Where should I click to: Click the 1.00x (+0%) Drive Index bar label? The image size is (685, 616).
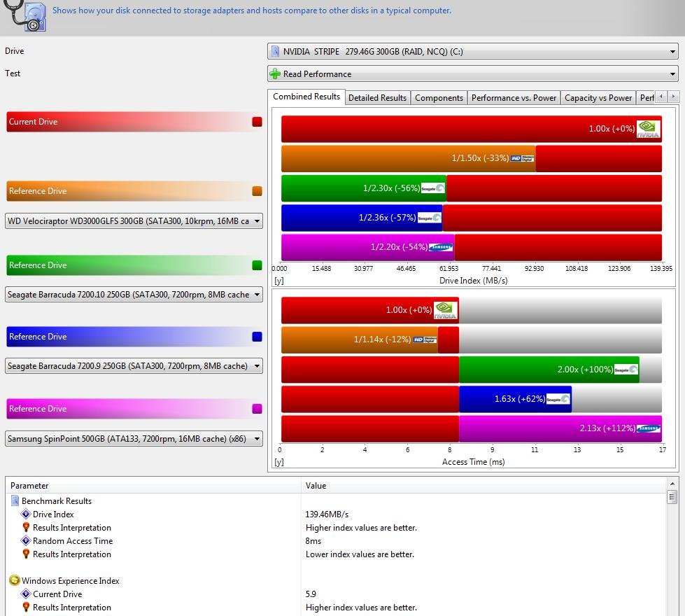click(x=612, y=129)
